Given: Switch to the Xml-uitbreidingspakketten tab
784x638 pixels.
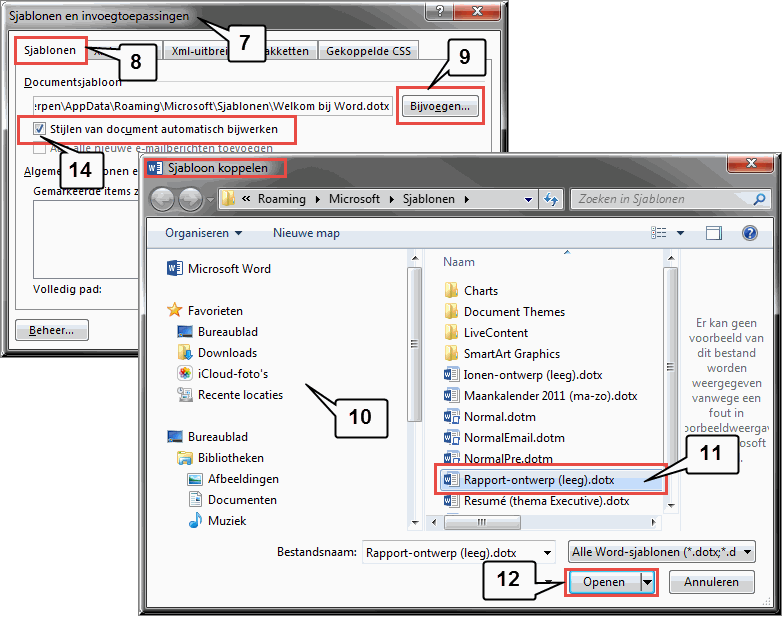Looking at the screenshot, I should (240, 51).
